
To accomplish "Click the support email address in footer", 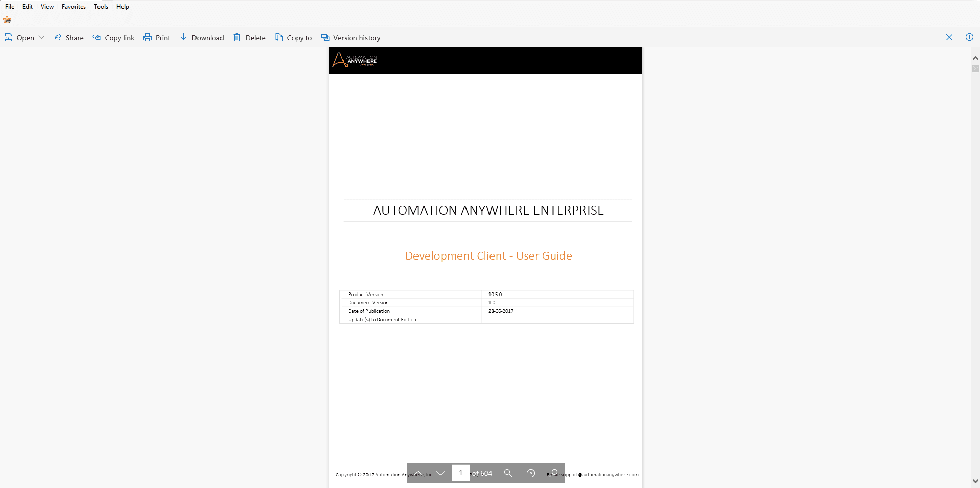I will 600,475.
